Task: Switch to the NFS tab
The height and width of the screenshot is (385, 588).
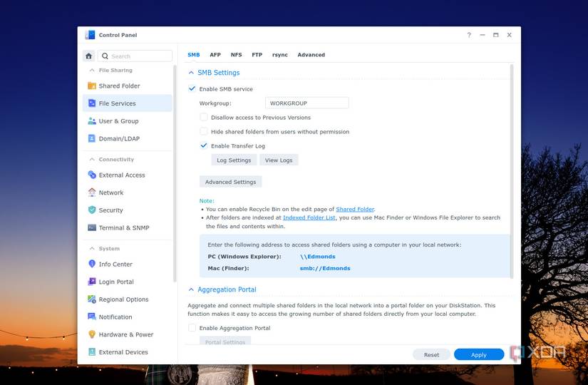Action: tap(236, 55)
